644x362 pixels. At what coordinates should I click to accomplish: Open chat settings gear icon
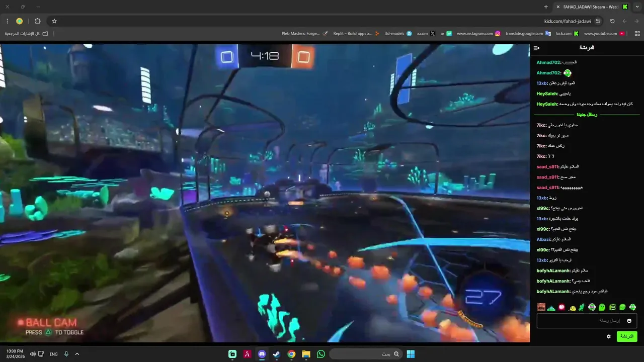(609, 336)
